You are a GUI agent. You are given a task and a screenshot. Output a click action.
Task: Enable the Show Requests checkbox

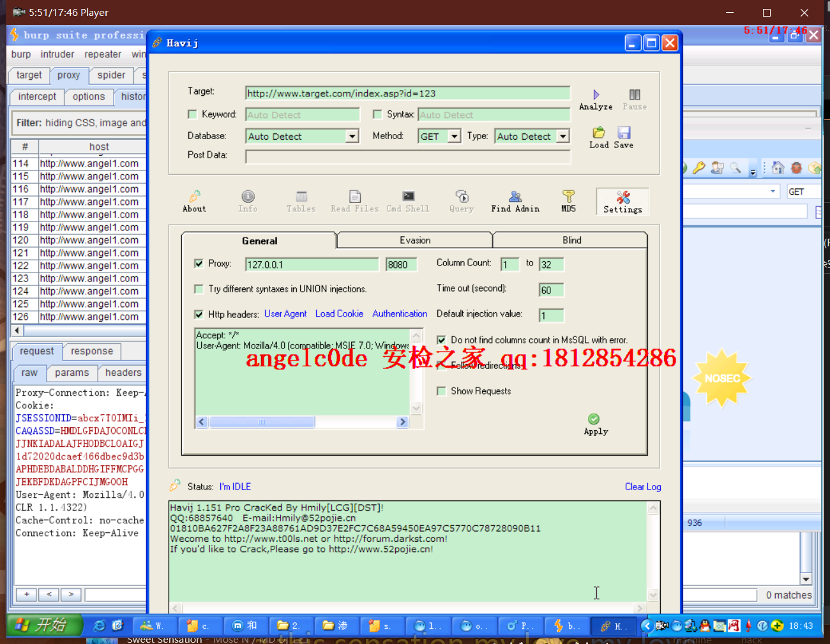441,391
